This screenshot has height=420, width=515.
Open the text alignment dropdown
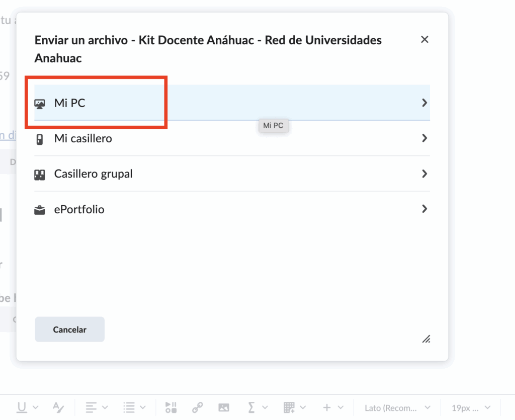click(x=97, y=407)
